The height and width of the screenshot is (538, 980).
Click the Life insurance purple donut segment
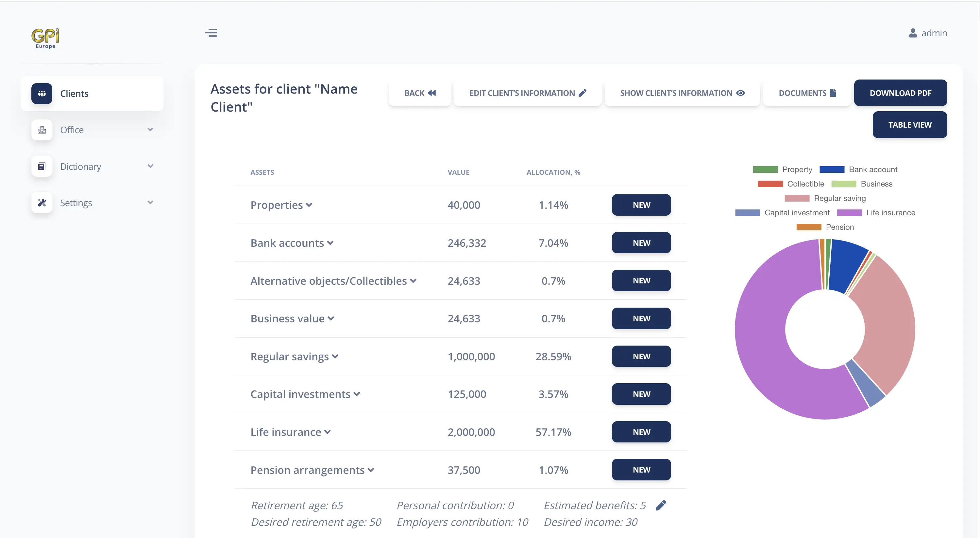772,362
